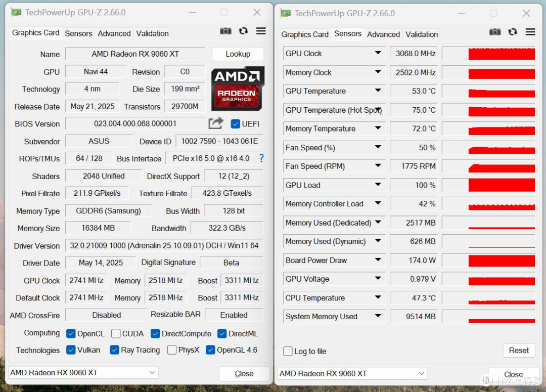This screenshot has height=392, width=546.
Task: Click the 2517 MB Memory Used Dedicated value
Action: pos(413,223)
